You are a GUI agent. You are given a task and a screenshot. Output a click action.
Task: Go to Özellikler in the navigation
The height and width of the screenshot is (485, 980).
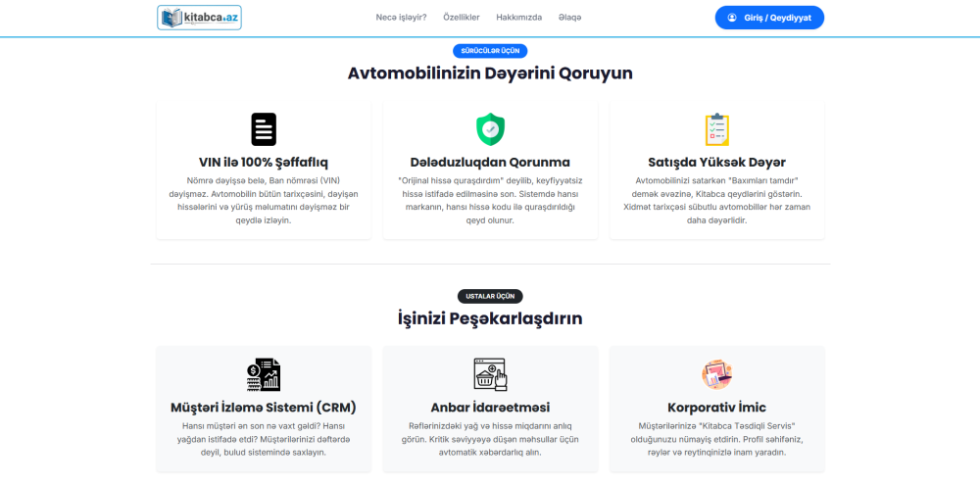462,18
